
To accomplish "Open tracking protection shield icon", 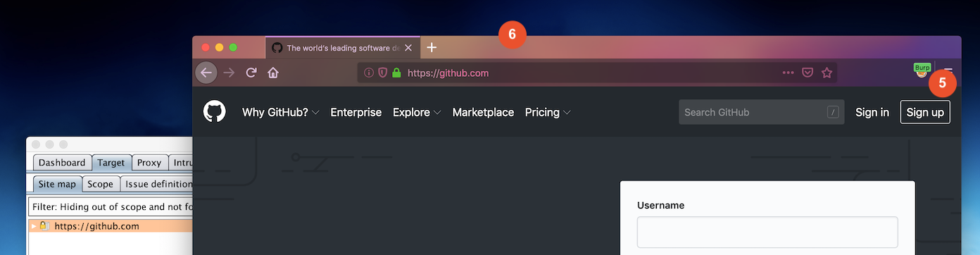I will tap(383, 73).
